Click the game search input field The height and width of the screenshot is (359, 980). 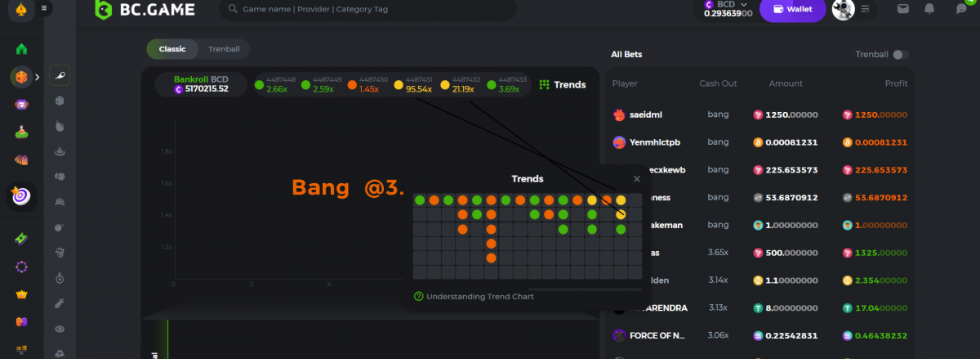tap(367, 10)
